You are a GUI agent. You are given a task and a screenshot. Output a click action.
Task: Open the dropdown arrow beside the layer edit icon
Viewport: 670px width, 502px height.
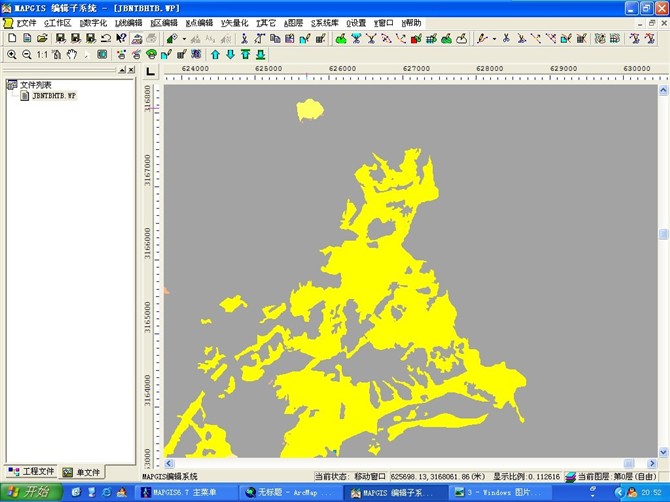click(x=185, y=38)
